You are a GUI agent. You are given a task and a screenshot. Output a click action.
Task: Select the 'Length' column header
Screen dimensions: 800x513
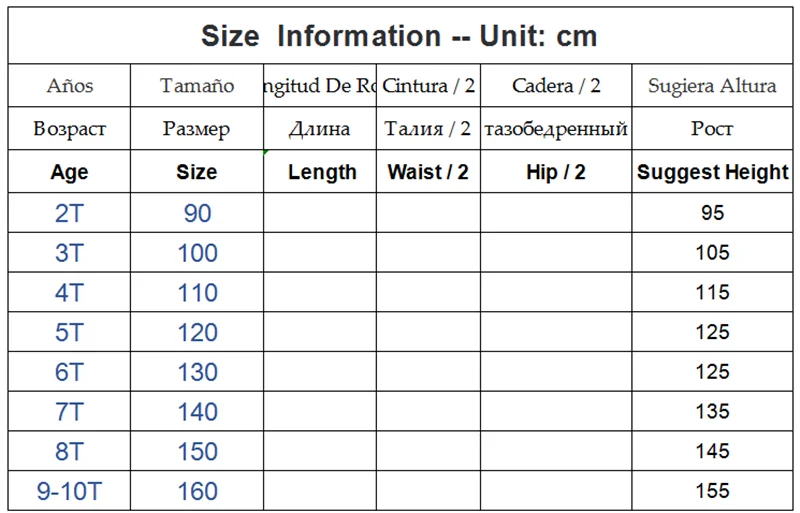pyautogui.click(x=322, y=172)
